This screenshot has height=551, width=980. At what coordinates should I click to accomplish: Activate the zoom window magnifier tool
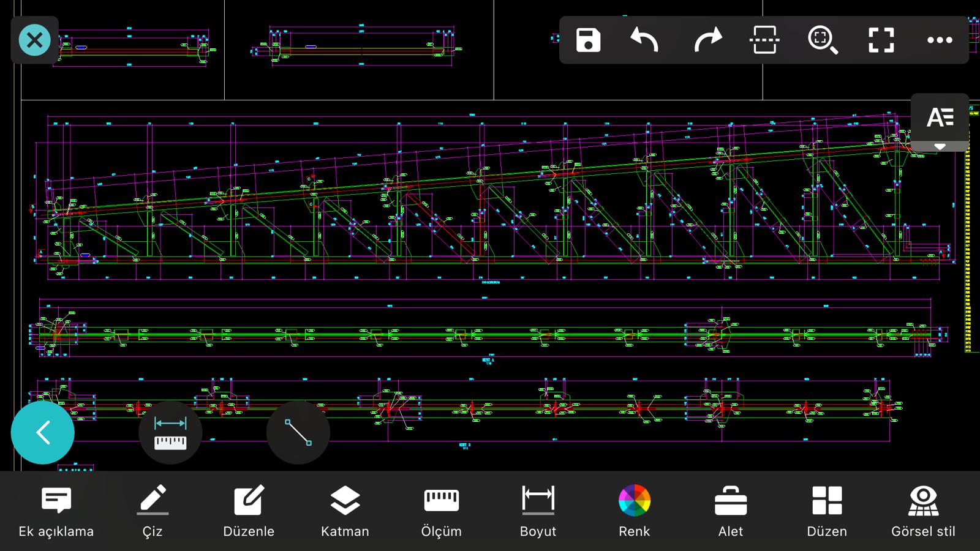(x=823, y=40)
